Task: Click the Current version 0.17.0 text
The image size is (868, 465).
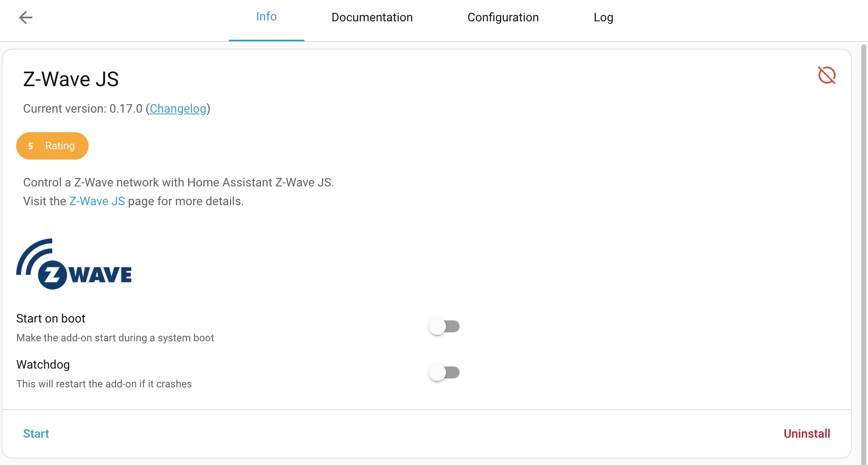Action: point(83,109)
